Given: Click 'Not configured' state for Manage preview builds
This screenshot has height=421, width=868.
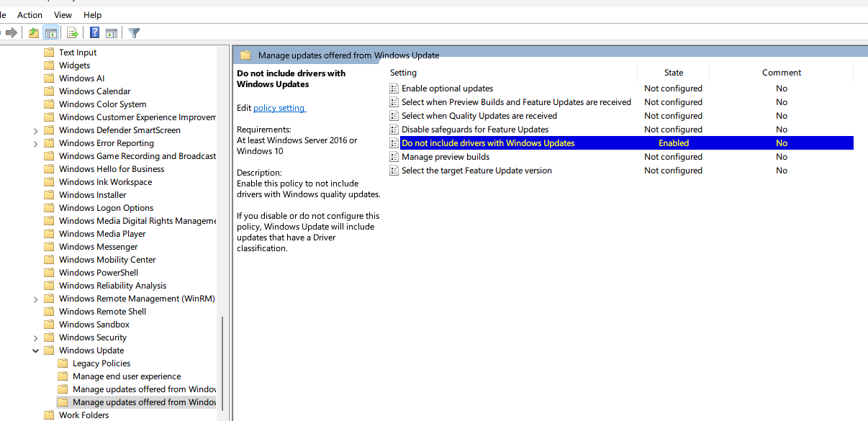Looking at the screenshot, I should coord(673,157).
